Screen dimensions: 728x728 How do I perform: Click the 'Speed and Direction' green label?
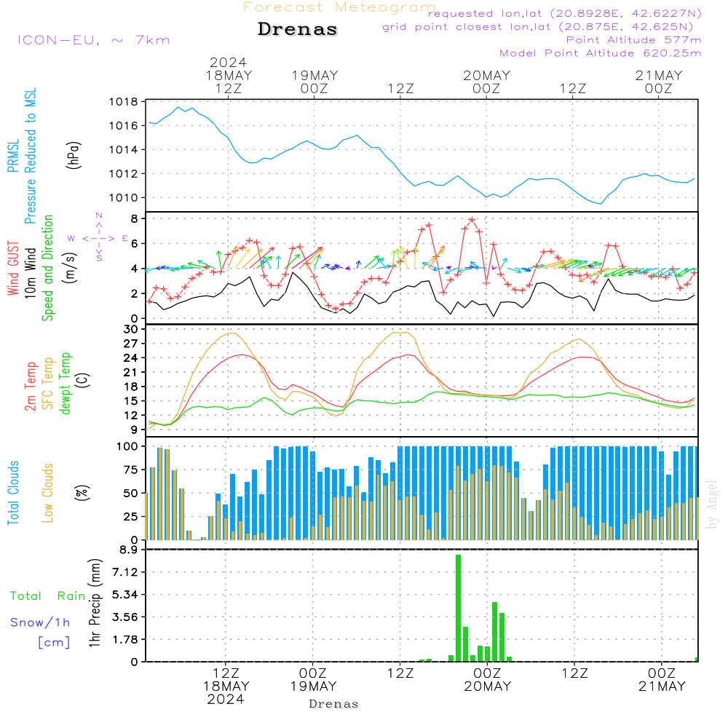48,268
